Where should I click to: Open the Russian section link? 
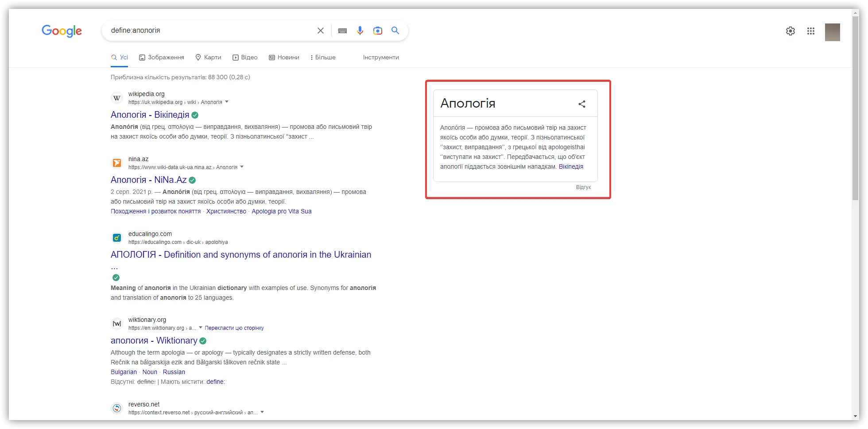pos(174,372)
